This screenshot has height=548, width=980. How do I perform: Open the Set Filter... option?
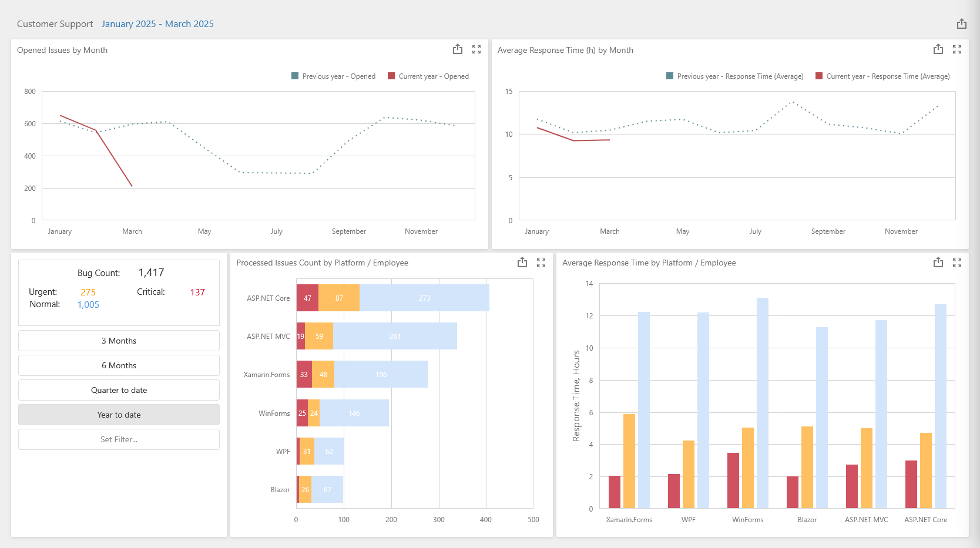coord(119,439)
